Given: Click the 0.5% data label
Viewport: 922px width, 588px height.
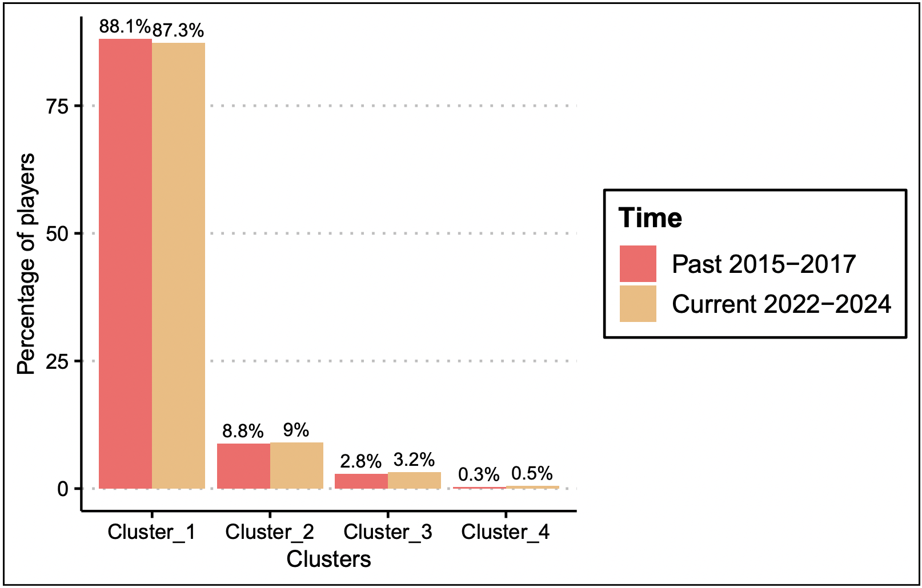Looking at the screenshot, I should 532,473.
